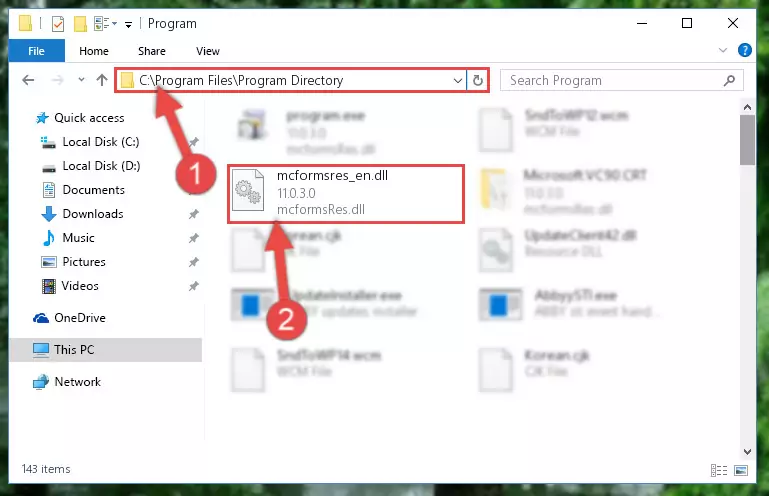Open the File tab
The height and width of the screenshot is (496, 769).
pos(36,51)
